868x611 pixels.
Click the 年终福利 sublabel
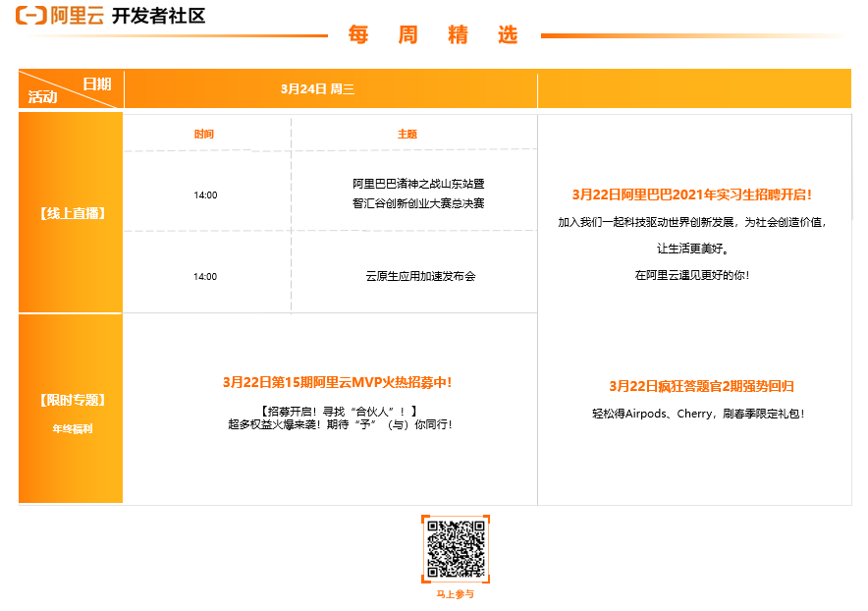click(x=72, y=428)
